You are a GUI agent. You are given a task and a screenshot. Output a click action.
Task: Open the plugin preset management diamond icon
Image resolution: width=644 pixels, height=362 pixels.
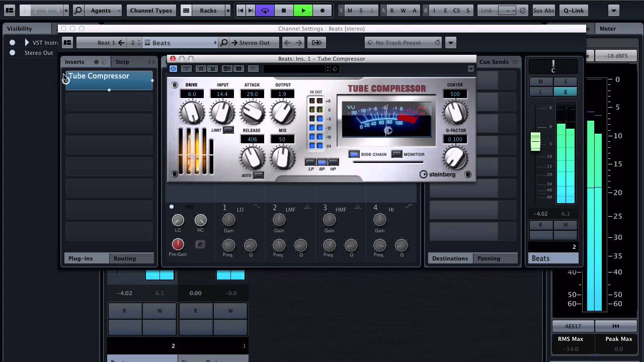335,68
